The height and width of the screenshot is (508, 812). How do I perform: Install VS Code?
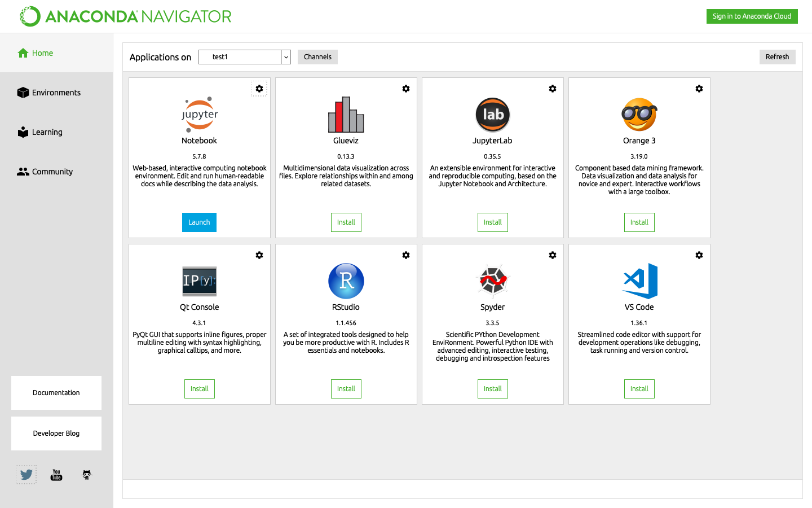[639, 389]
